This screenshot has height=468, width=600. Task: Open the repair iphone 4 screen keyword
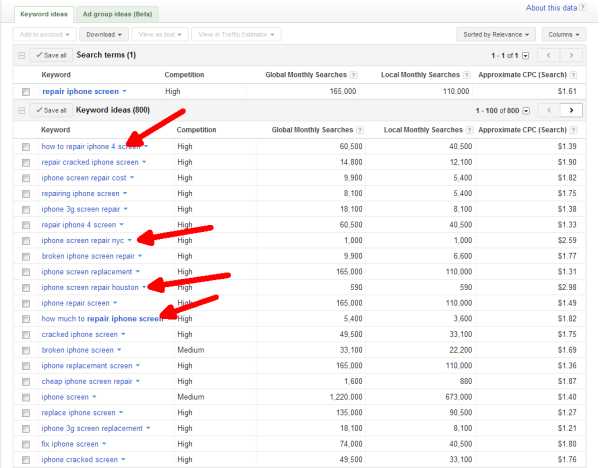click(x=78, y=225)
